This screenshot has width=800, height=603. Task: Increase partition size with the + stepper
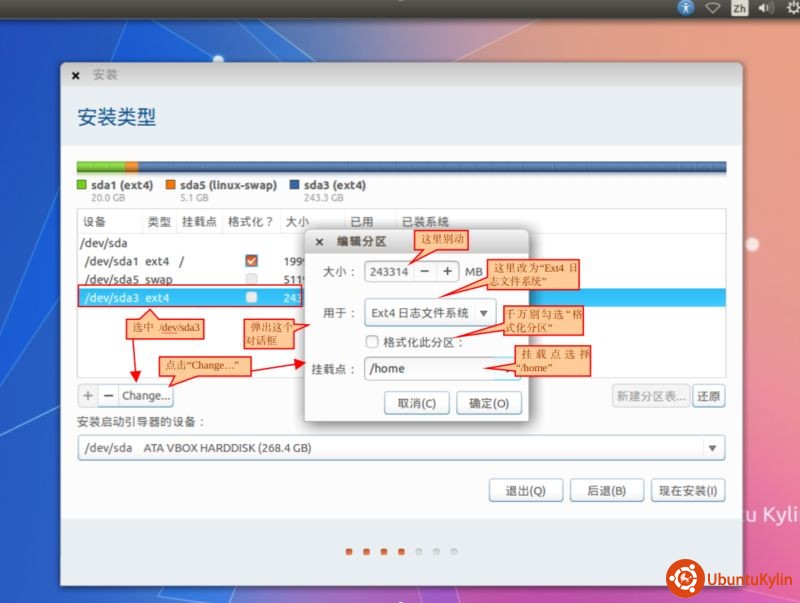tap(447, 271)
